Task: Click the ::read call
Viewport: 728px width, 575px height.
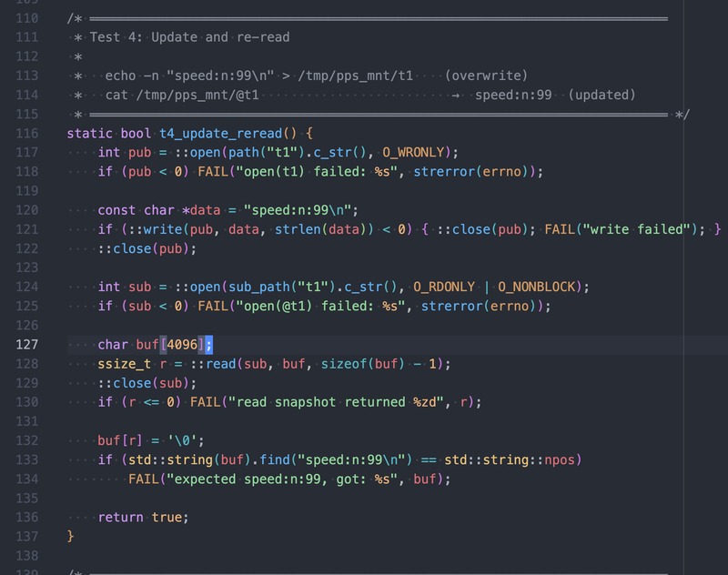Action: [213, 364]
